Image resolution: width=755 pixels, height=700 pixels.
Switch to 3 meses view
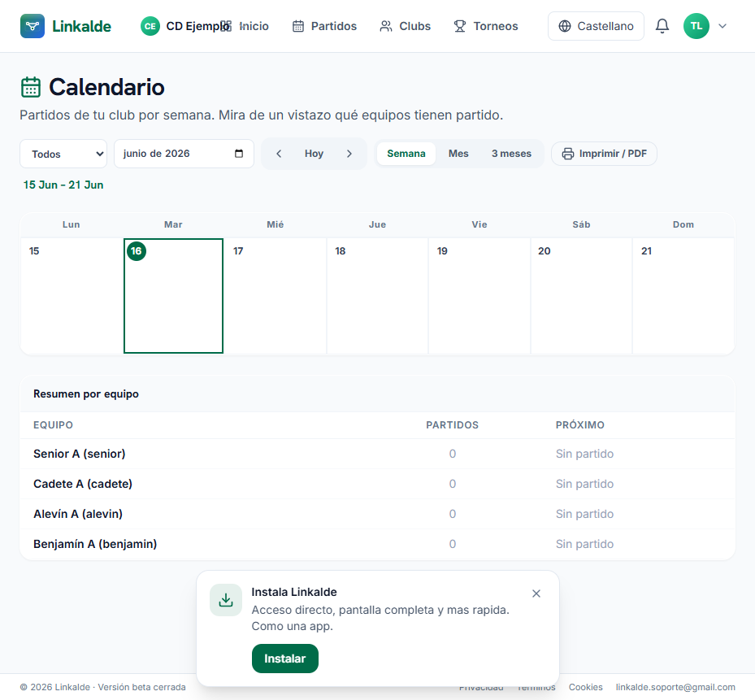pyautogui.click(x=511, y=154)
